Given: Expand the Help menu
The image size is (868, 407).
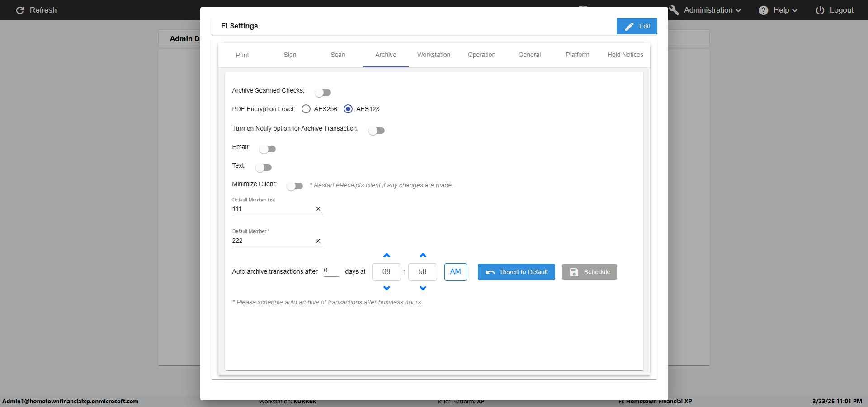Looking at the screenshot, I should (778, 10).
